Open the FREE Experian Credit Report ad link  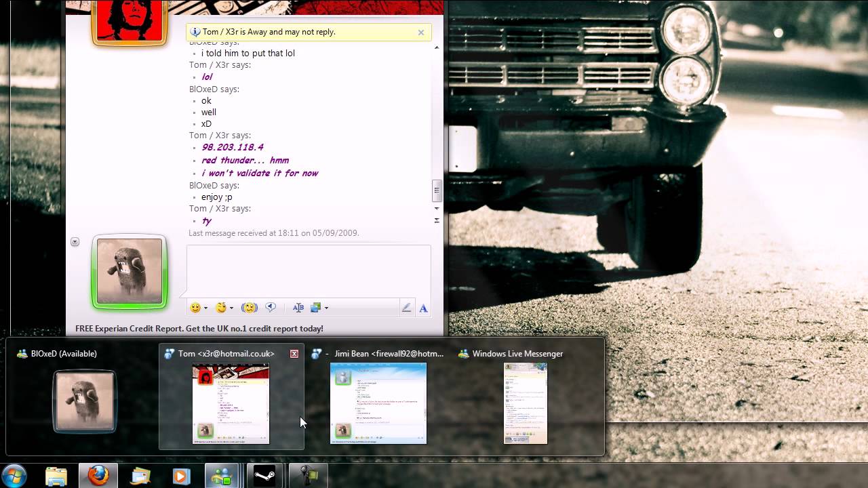click(x=199, y=329)
